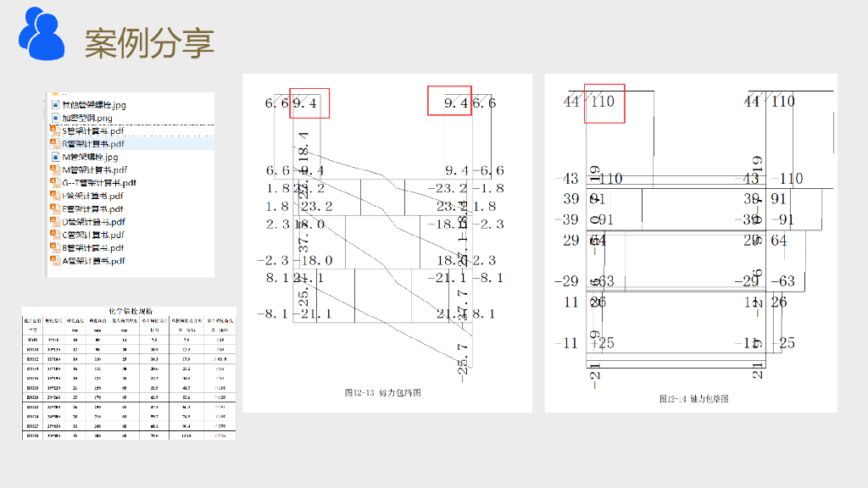
Task: Select the file name M管架计算书.pdf
Action: click(95, 169)
